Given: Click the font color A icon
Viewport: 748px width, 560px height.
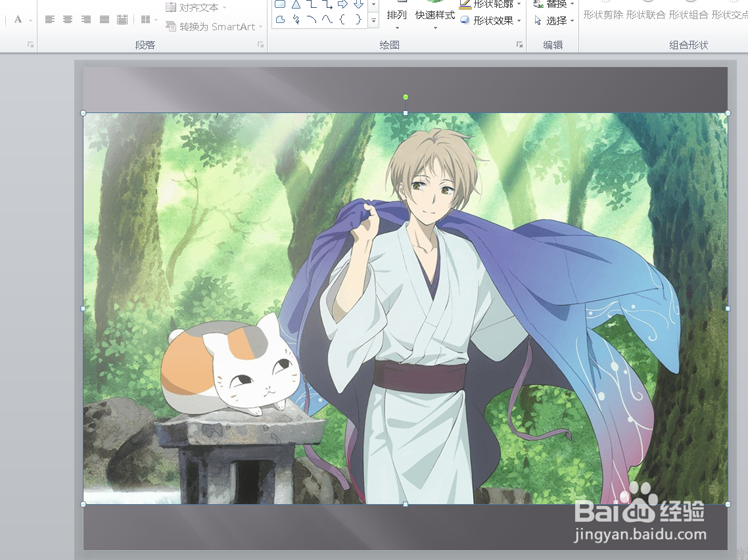Looking at the screenshot, I should pyautogui.click(x=18, y=20).
